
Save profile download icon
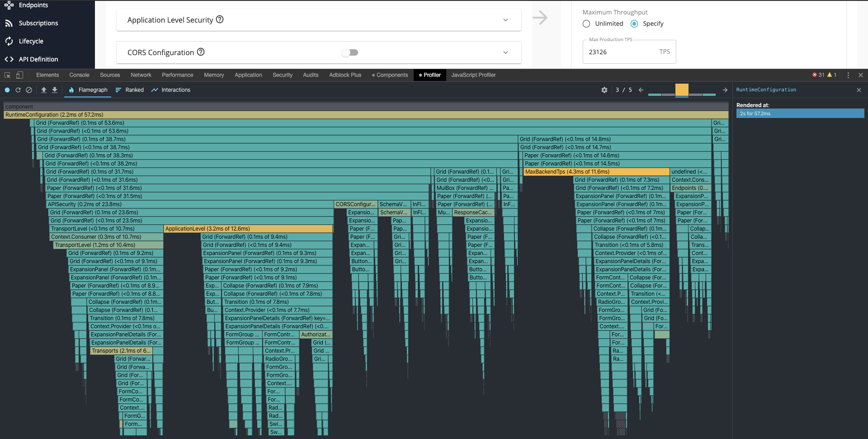coord(55,90)
